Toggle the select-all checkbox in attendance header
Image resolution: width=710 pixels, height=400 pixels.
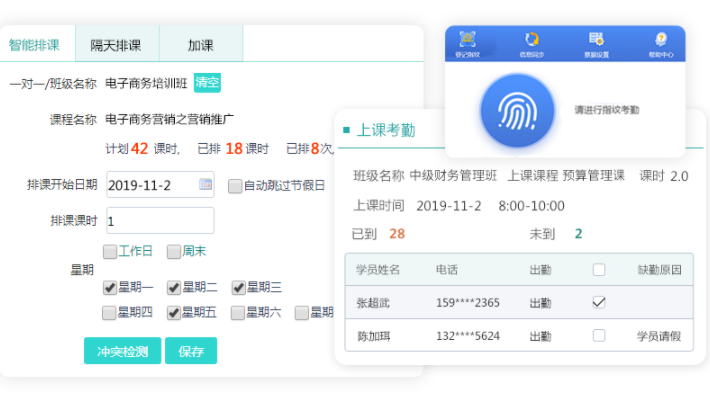[x=599, y=269]
